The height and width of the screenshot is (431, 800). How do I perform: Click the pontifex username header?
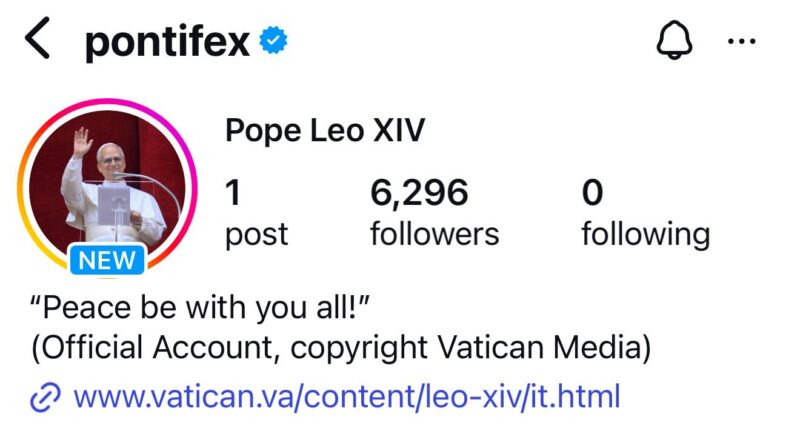point(167,41)
